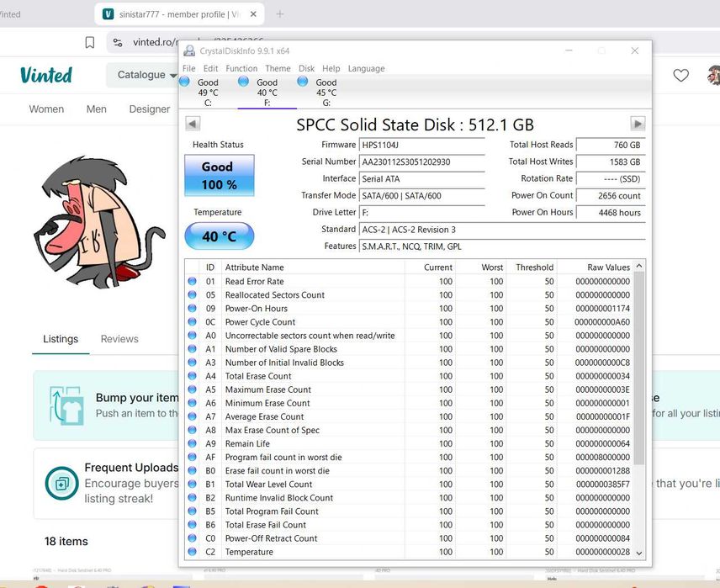Screen dimensions: 720x588
Task: Click the Raw Values column header
Action: click(595, 267)
